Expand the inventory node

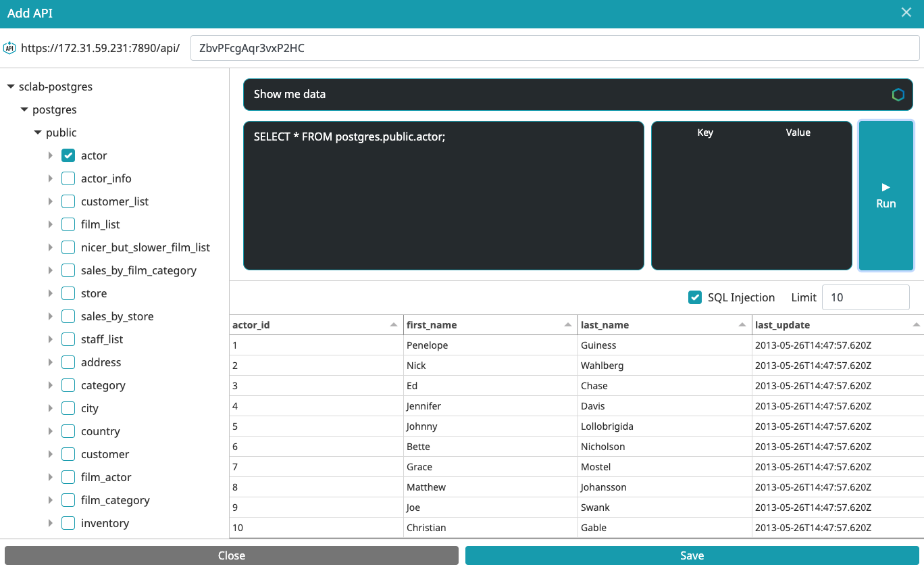pos(51,523)
